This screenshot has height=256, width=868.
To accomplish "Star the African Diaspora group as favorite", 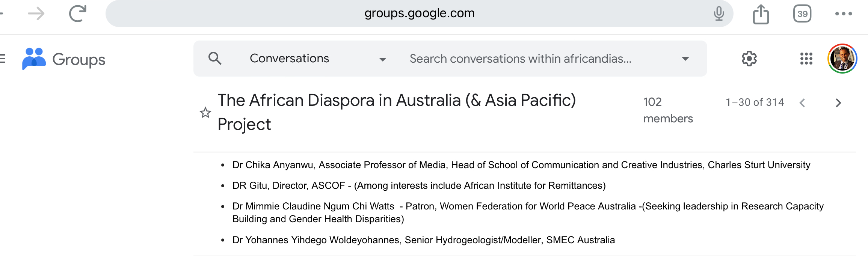I will coord(205,112).
